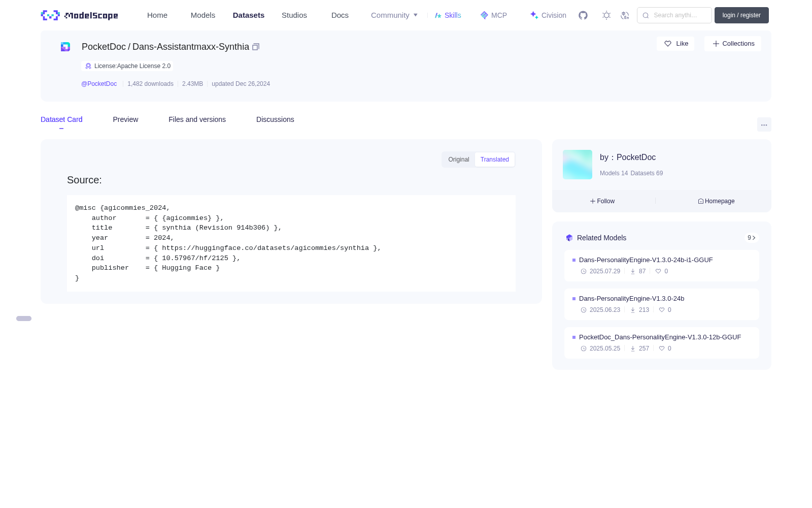Switch language with the translate icon
The width and height of the screenshot is (812, 508).
(x=625, y=15)
